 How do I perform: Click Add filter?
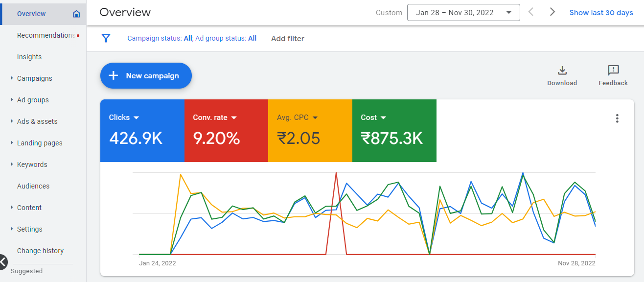point(288,38)
